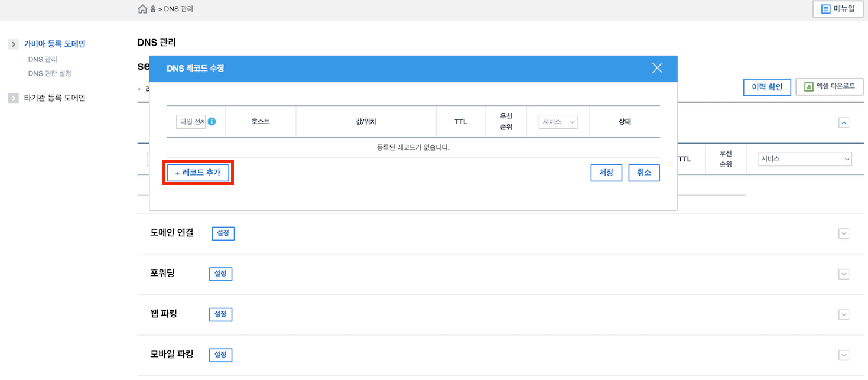Click the 상태 column header
The height and width of the screenshot is (380, 868).
point(625,122)
